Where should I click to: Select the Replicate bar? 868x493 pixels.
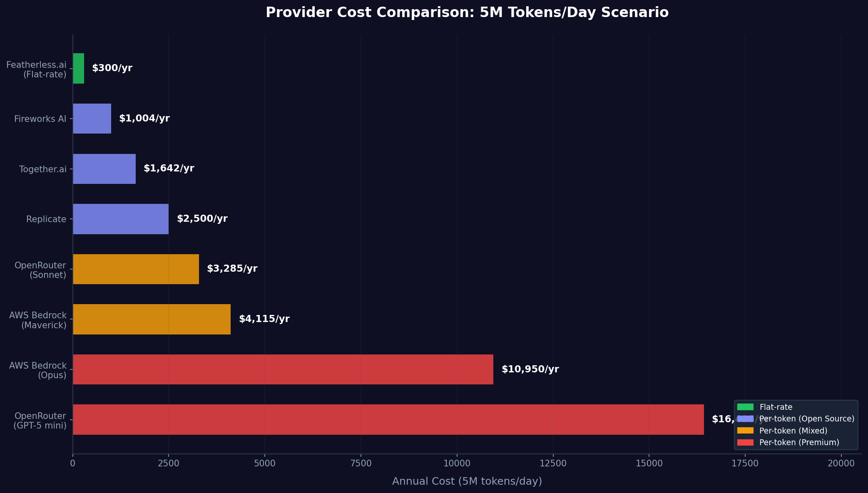[120, 219]
